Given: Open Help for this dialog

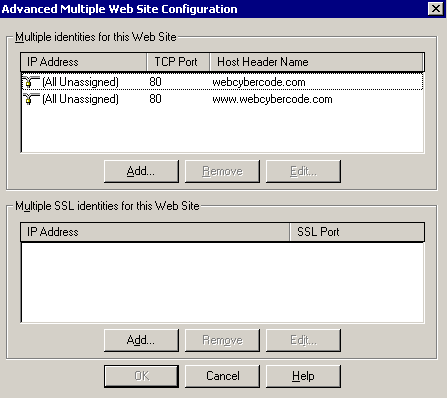Looking at the screenshot, I should pyautogui.click(x=303, y=376).
